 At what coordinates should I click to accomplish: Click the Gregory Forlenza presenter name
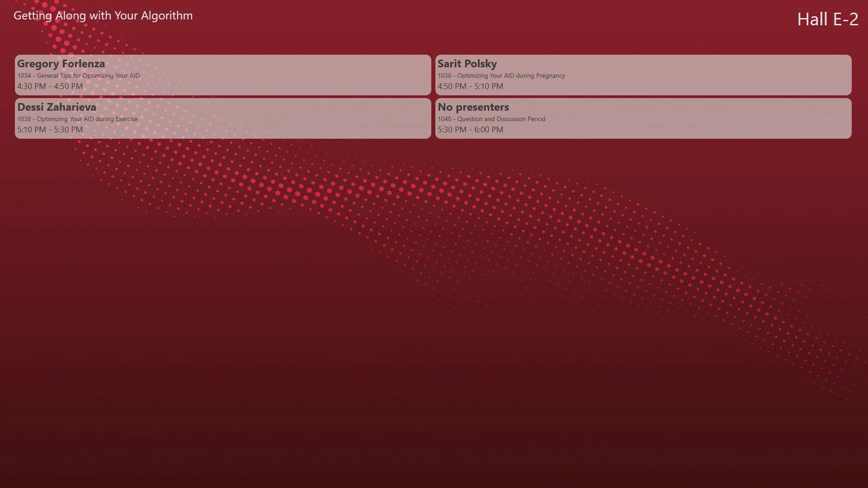61,64
